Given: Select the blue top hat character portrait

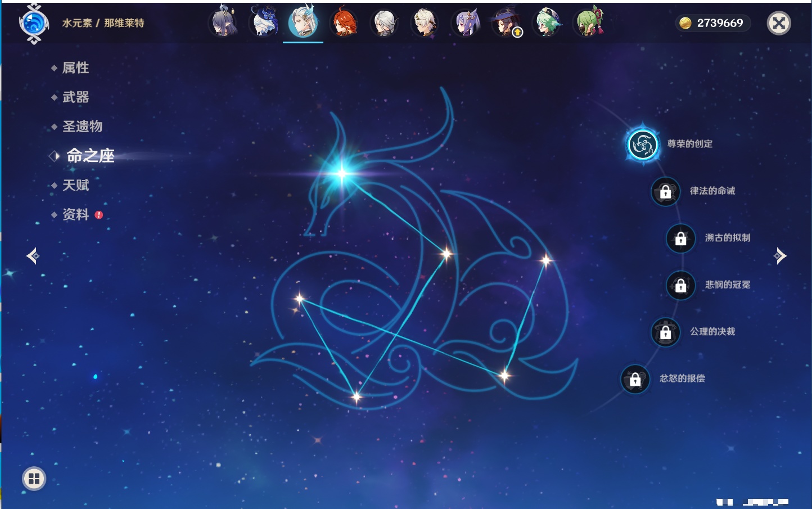Looking at the screenshot, I should [263, 23].
